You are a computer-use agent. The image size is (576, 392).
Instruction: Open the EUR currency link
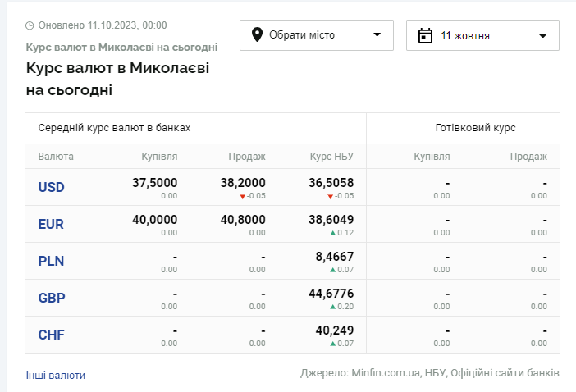pyautogui.click(x=51, y=224)
